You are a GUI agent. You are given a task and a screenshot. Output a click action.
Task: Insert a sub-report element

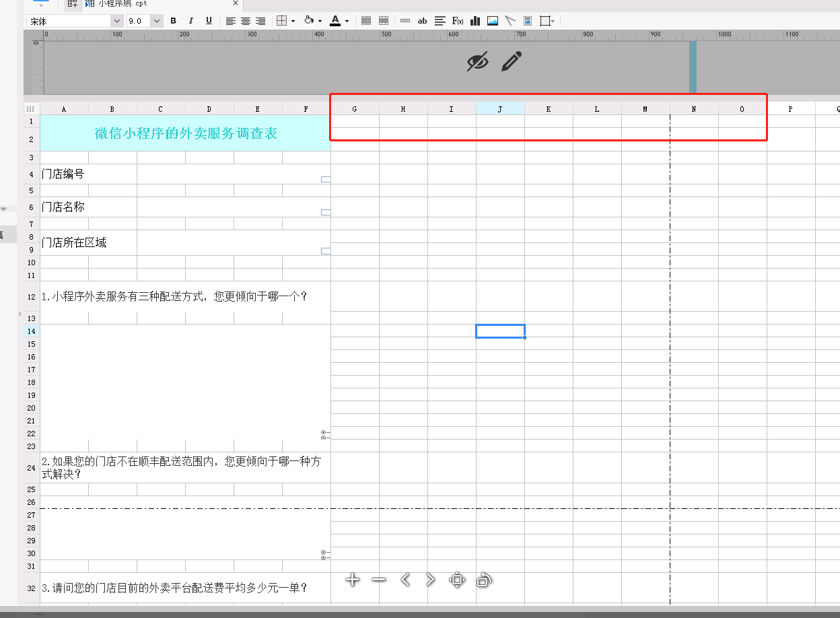pos(528,21)
